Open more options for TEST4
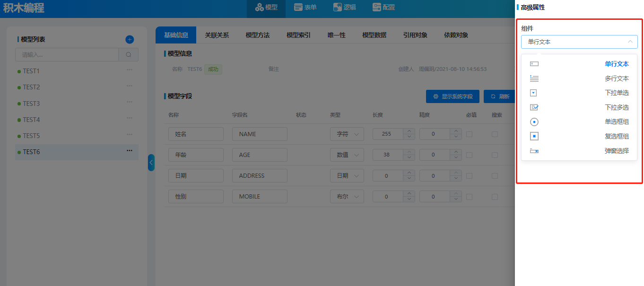 (130, 118)
